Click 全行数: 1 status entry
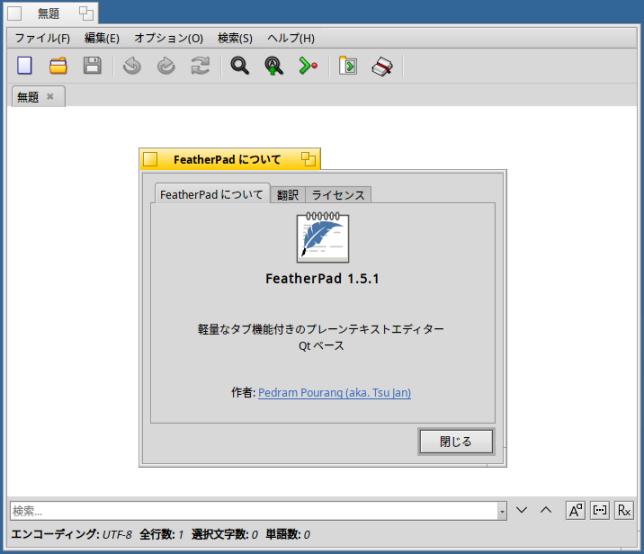Screen dimensions: 644x554 [x=161, y=534]
